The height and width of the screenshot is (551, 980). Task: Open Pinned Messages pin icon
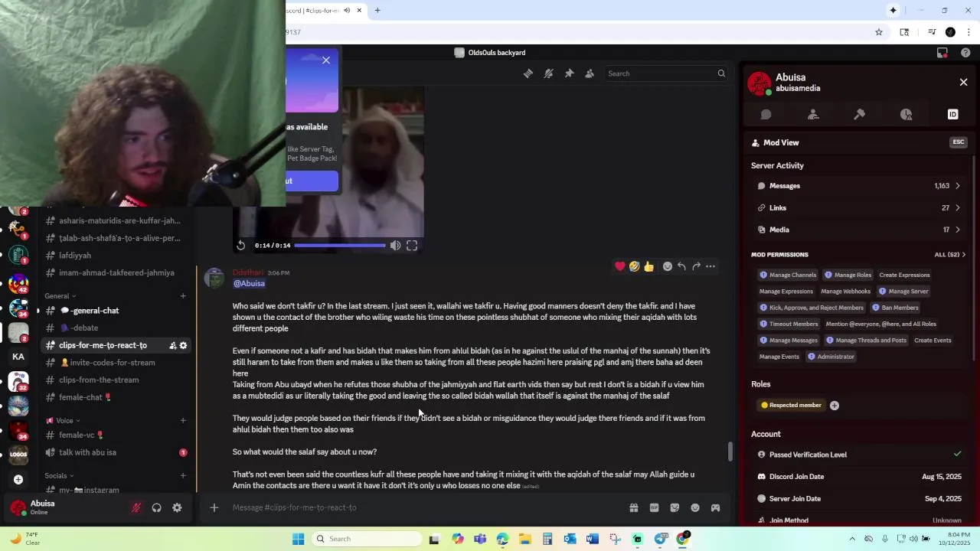569,73
